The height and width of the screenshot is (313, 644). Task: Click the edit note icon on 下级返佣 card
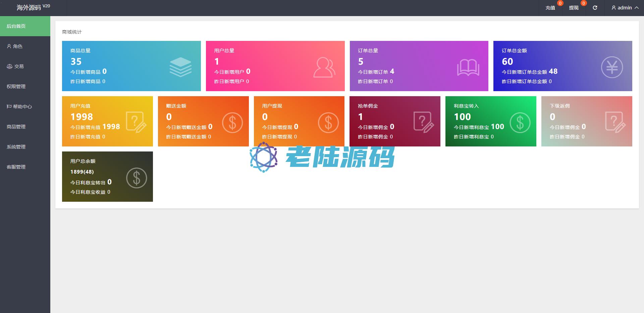click(x=615, y=122)
